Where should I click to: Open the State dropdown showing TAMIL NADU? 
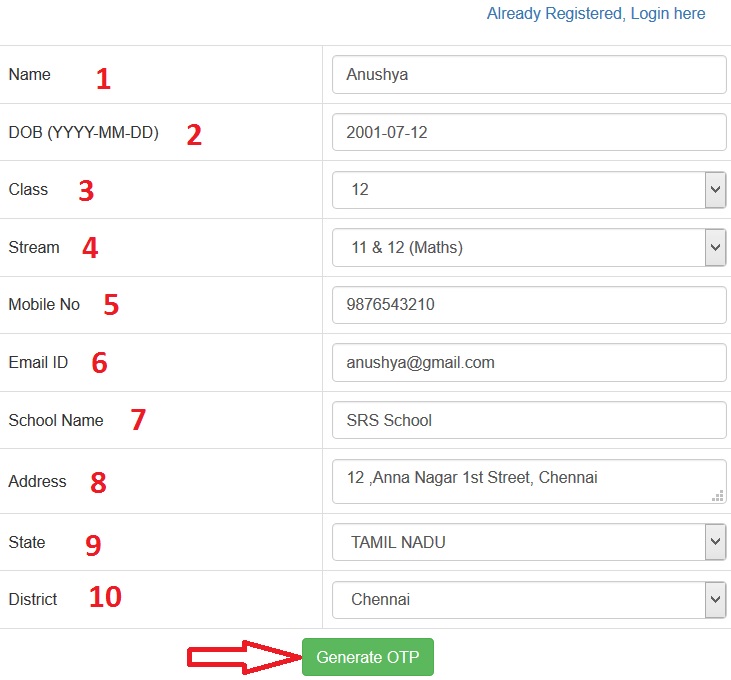528,542
